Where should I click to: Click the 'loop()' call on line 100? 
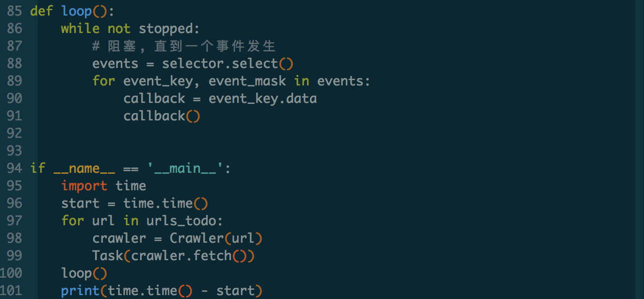[x=84, y=273]
